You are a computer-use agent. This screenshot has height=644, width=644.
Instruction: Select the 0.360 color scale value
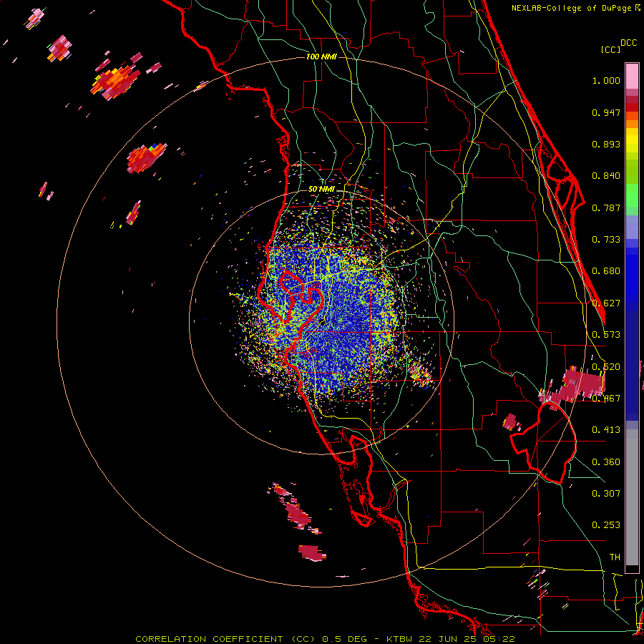tap(606, 462)
